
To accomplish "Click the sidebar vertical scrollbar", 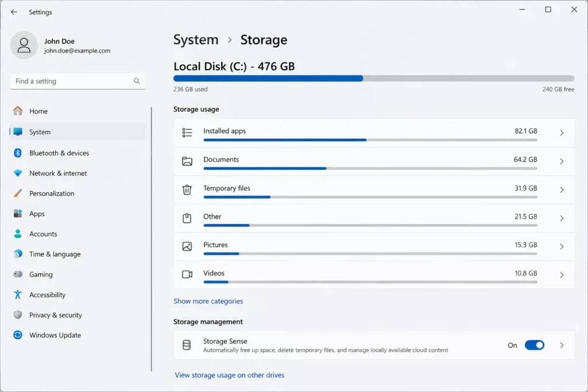I will (x=152, y=239).
